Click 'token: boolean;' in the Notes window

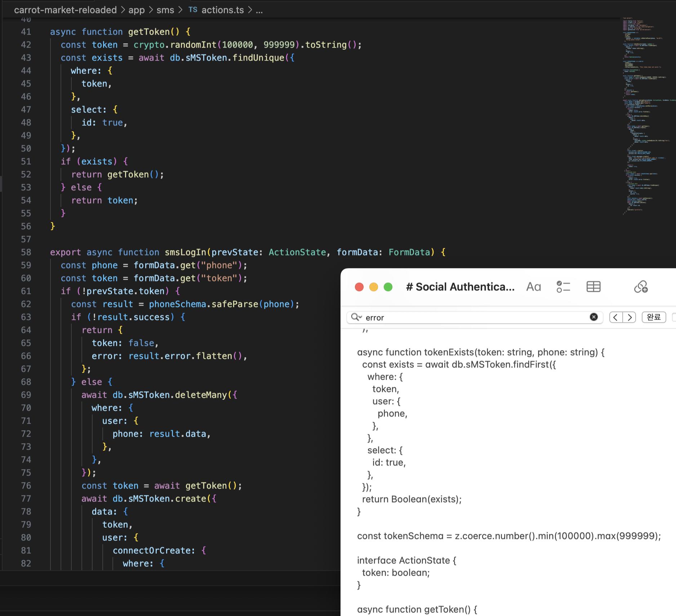coord(396,572)
